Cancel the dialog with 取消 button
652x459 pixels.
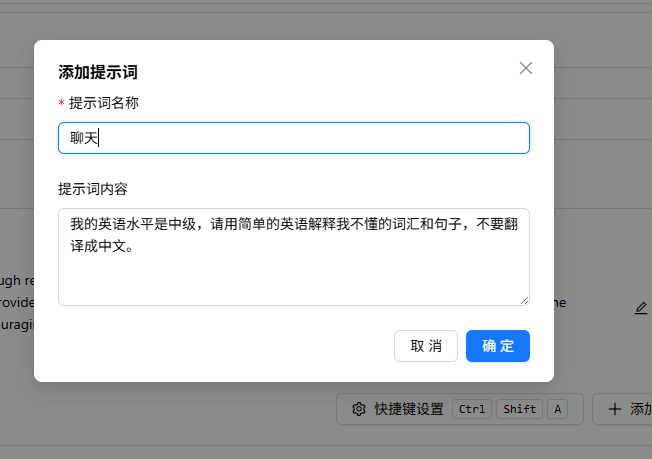[x=426, y=346]
